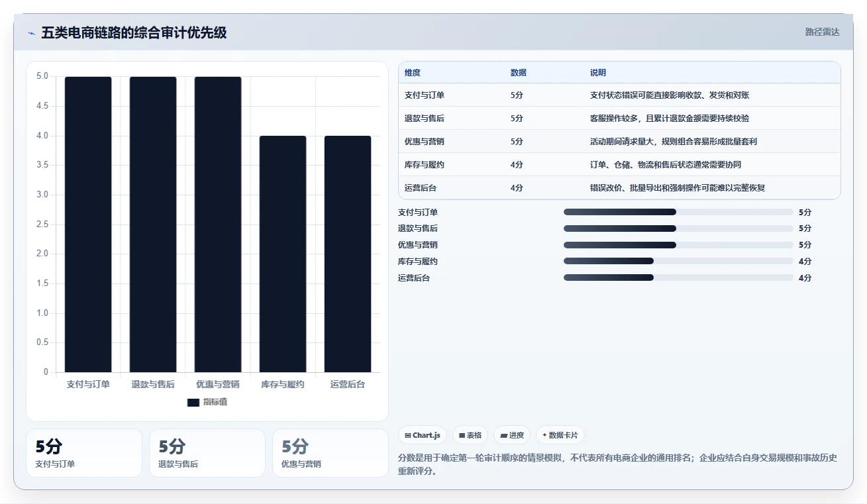Click the 2.5 y-axis tick value

tap(42, 225)
